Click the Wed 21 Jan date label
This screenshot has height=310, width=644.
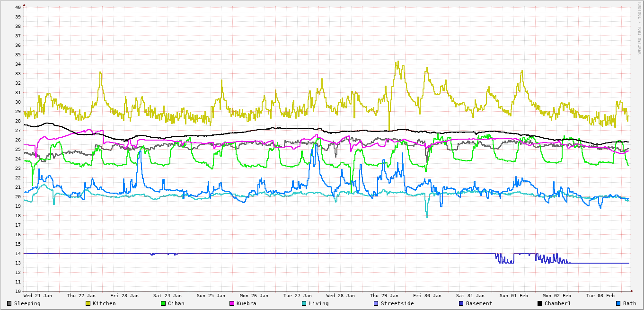pos(38,295)
